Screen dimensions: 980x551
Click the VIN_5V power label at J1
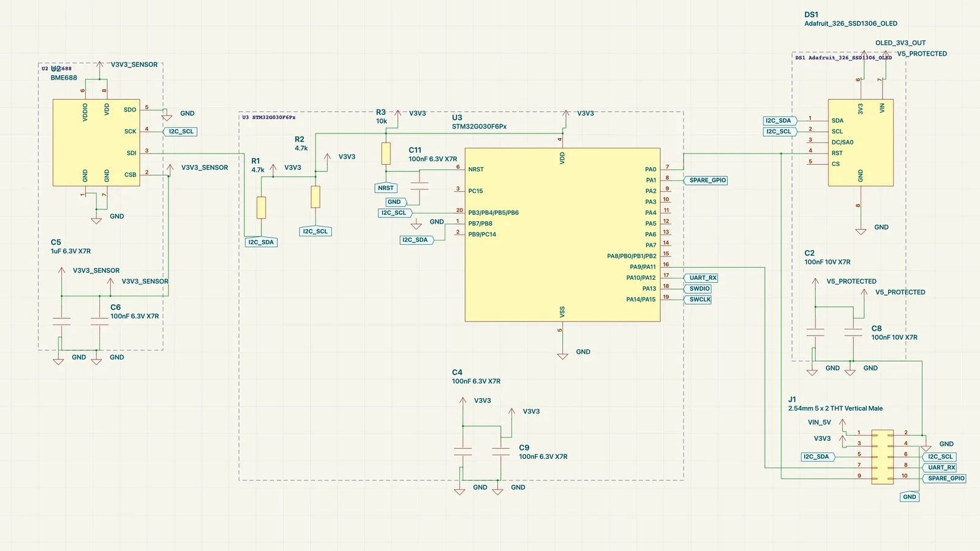tap(819, 422)
